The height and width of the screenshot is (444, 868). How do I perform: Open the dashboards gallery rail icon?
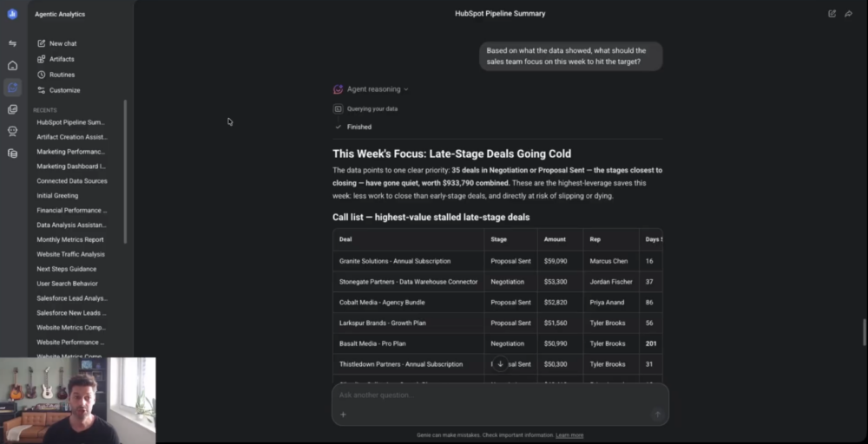pos(12,109)
